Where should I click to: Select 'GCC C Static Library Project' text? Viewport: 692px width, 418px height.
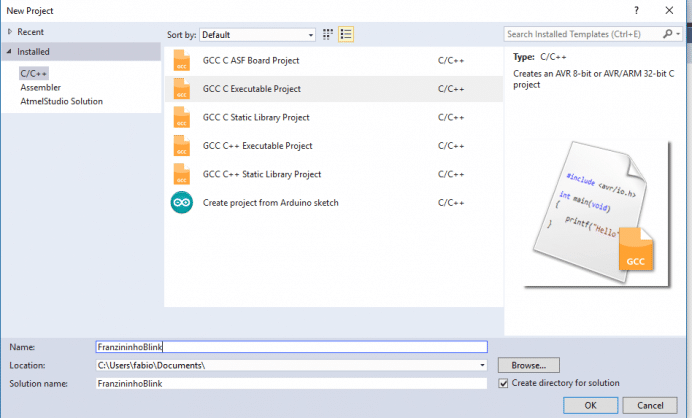coord(256,117)
